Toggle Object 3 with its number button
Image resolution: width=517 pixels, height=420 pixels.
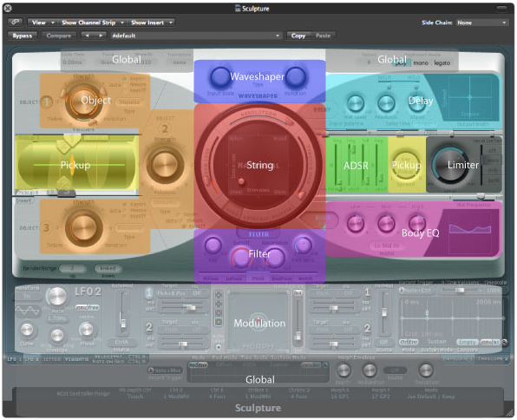point(47,227)
